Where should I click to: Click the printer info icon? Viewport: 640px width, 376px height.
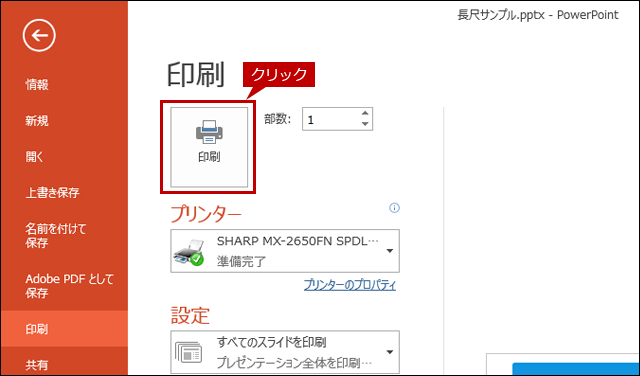click(x=394, y=208)
